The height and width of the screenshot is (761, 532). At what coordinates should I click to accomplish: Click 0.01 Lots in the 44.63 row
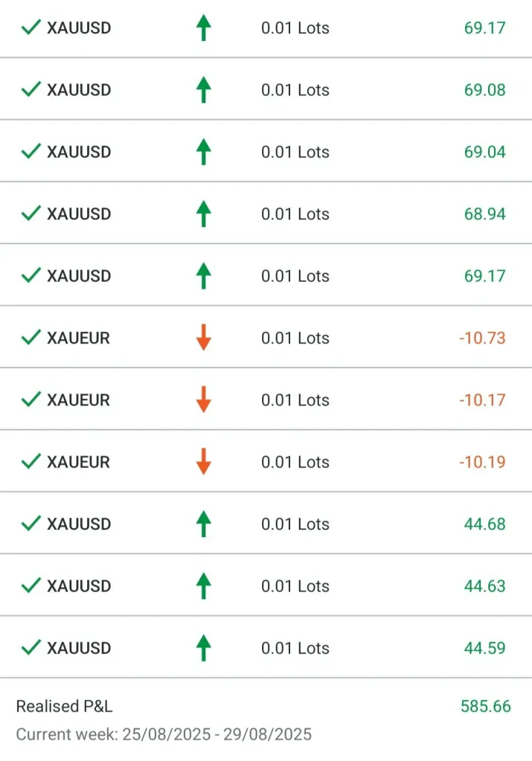(x=295, y=586)
